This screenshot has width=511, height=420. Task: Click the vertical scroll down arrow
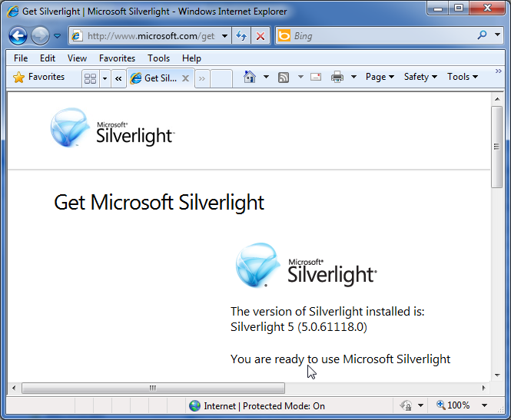coord(497,375)
